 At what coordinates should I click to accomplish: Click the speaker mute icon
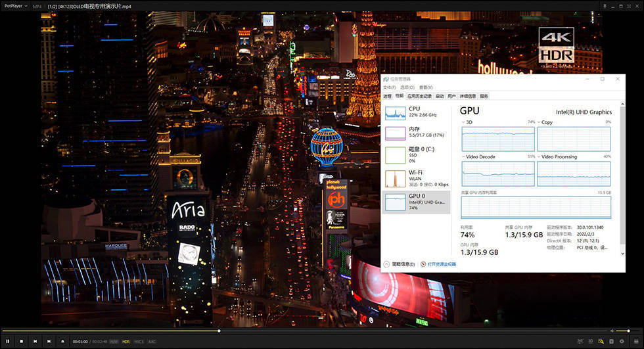[x=612, y=331]
